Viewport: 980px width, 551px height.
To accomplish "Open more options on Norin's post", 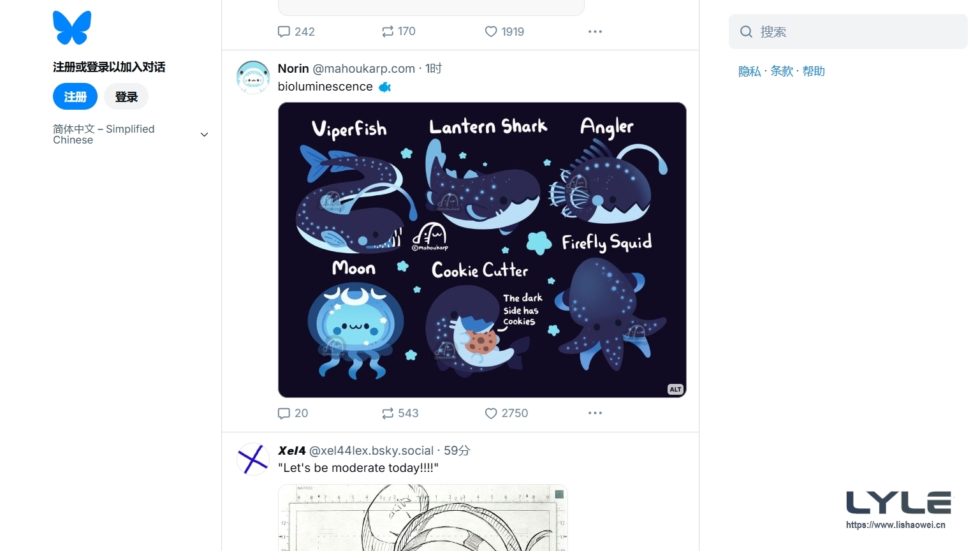I will pyautogui.click(x=595, y=413).
